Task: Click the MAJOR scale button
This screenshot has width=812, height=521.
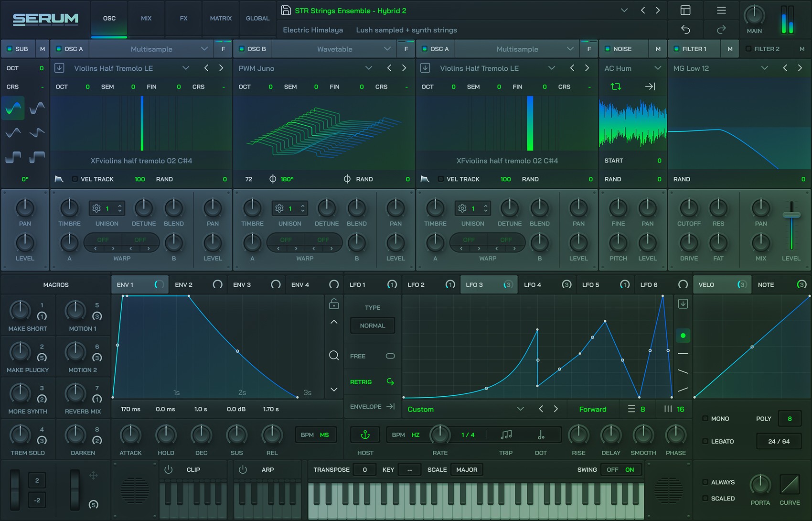Action: coord(467,470)
